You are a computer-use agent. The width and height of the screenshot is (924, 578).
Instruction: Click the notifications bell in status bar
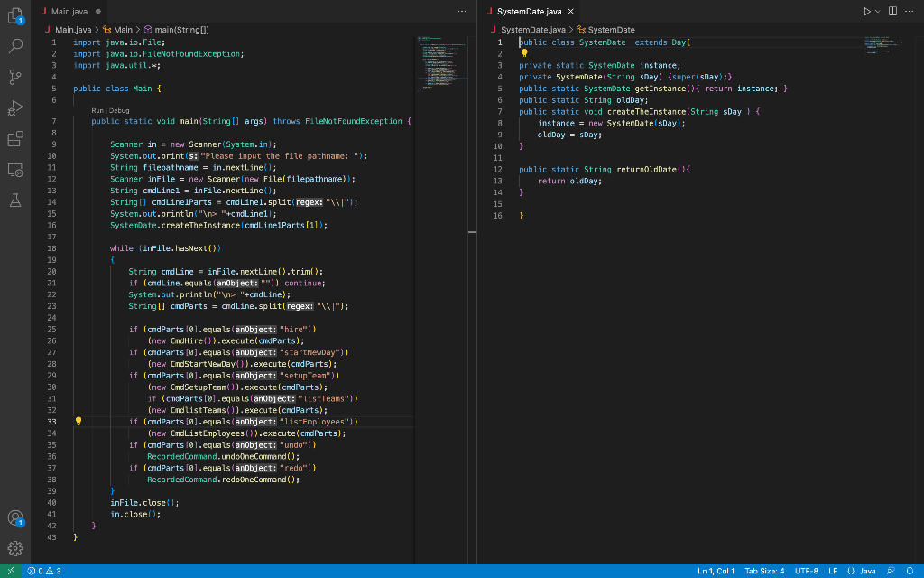[910, 571]
